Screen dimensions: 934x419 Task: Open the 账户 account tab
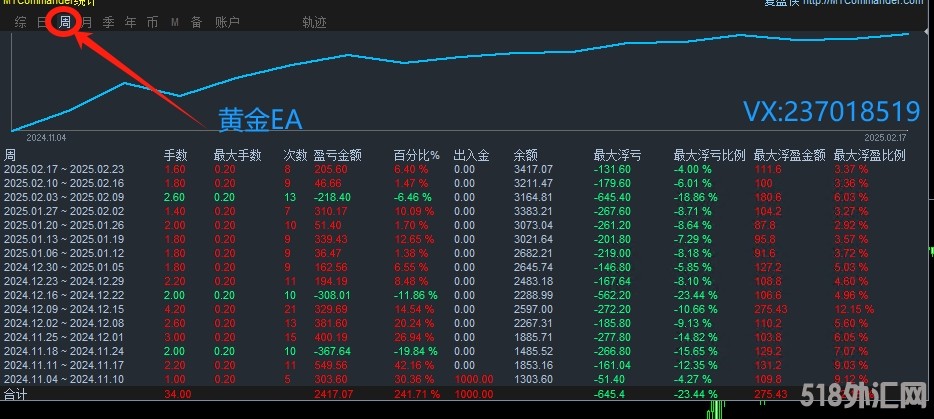pos(227,23)
